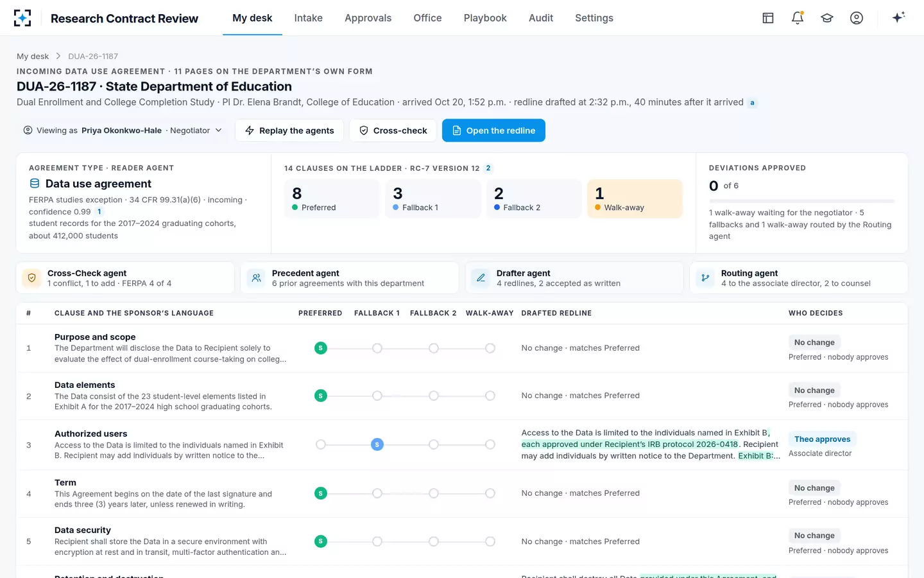Open the notifications bell
This screenshot has width=924, height=578.
(x=798, y=18)
